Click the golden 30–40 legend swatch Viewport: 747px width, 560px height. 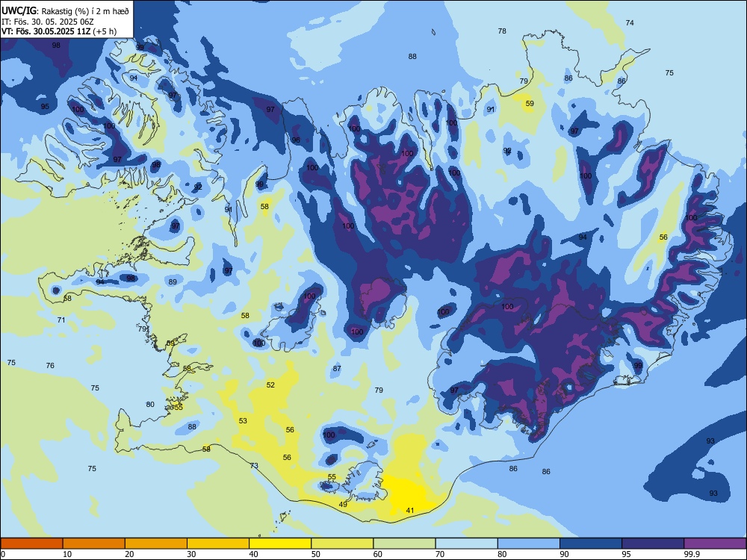click(218, 544)
